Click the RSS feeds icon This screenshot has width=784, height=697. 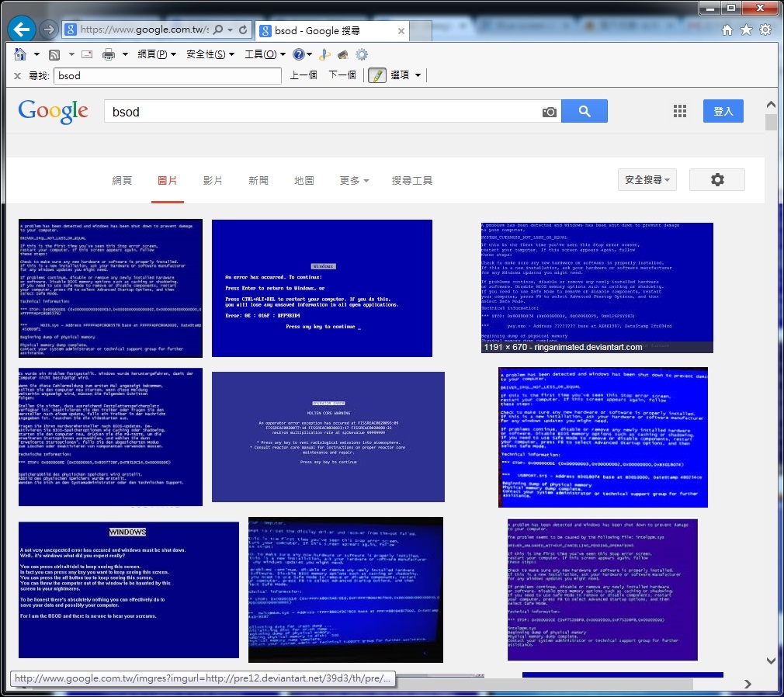click(54, 54)
